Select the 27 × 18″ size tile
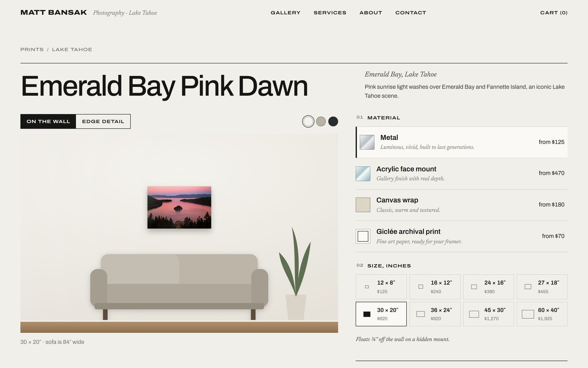The height and width of the screenshot is (368, 588). point(542,287)
